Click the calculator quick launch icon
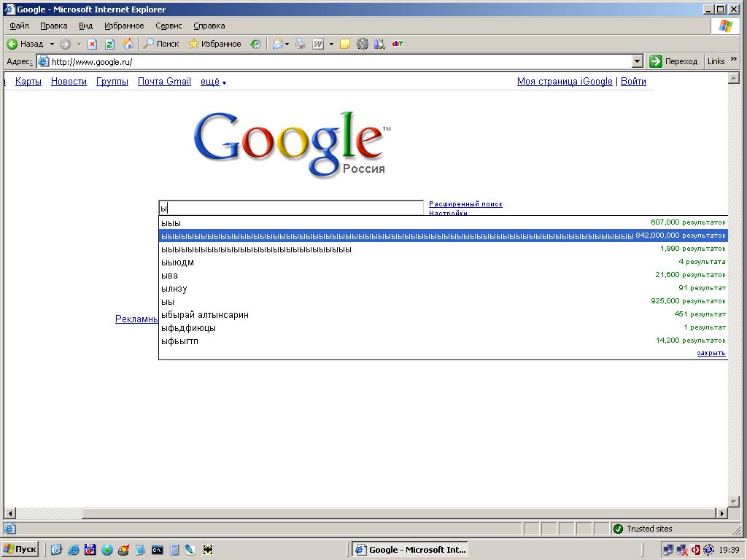The image size is (747, 560). click(x=174, y=550)
